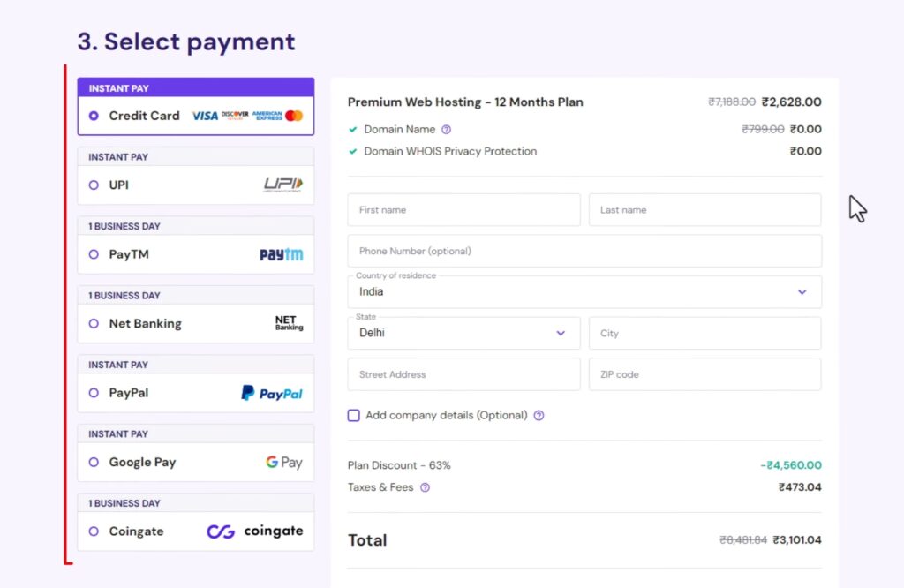The height and width of the screenshot is (588, 904).
Task: Click the Domain Name green checkmark
Action: pos(353,130)
